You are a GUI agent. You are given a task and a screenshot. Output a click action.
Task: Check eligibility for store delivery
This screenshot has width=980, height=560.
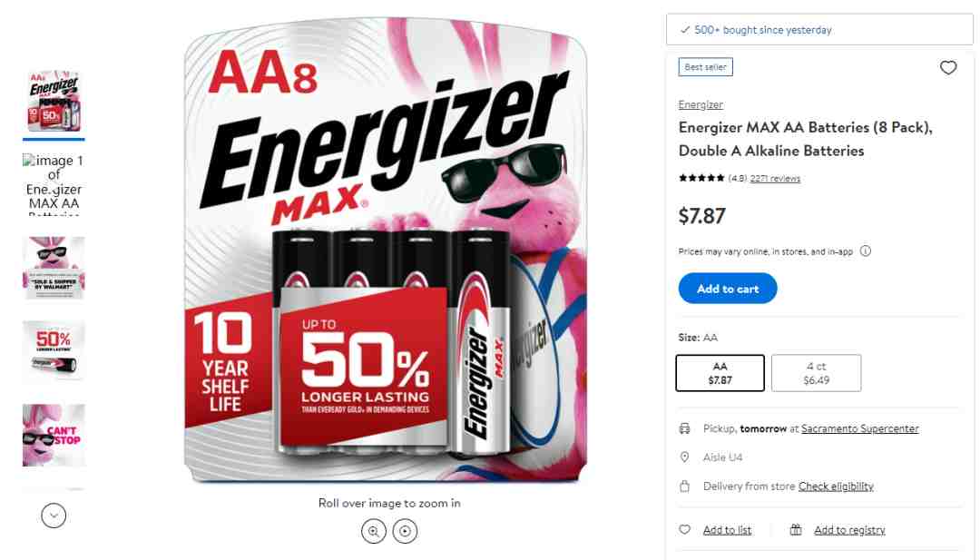836,486
